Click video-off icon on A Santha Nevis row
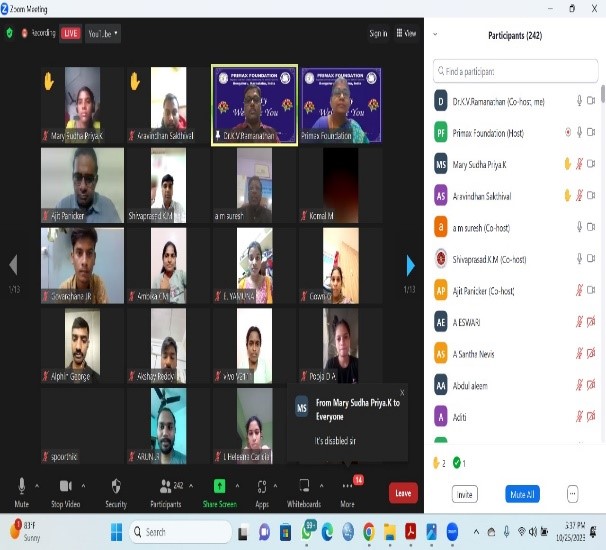This screenshot has width=606, height=550. 591,353
